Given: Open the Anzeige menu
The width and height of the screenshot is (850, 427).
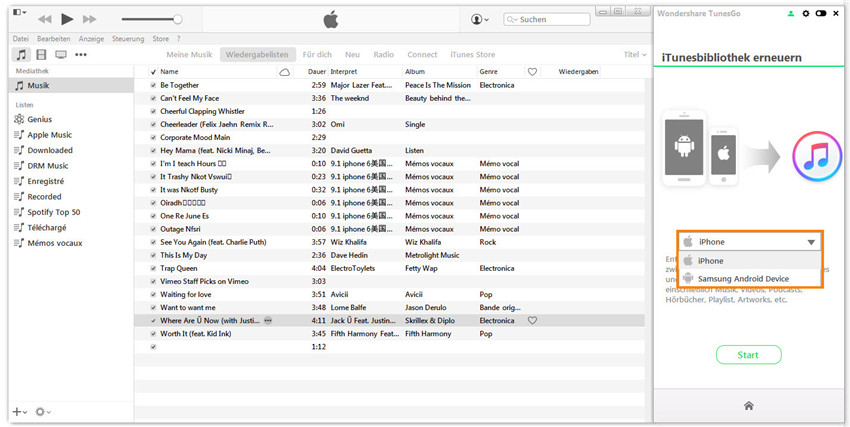Looking at the screenshot, I should tap(91, 39).
